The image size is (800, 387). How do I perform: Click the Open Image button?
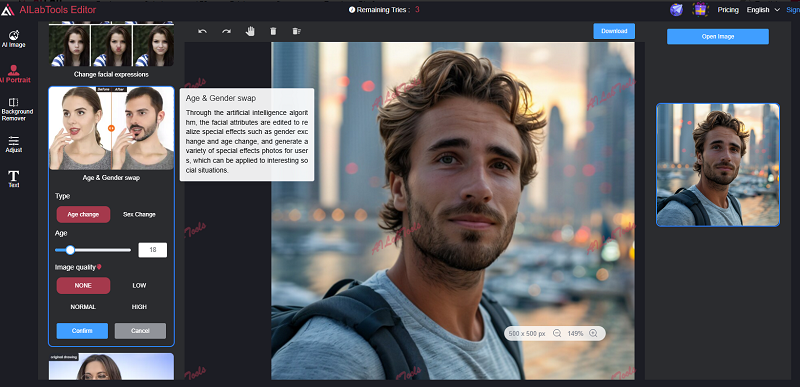718,37
